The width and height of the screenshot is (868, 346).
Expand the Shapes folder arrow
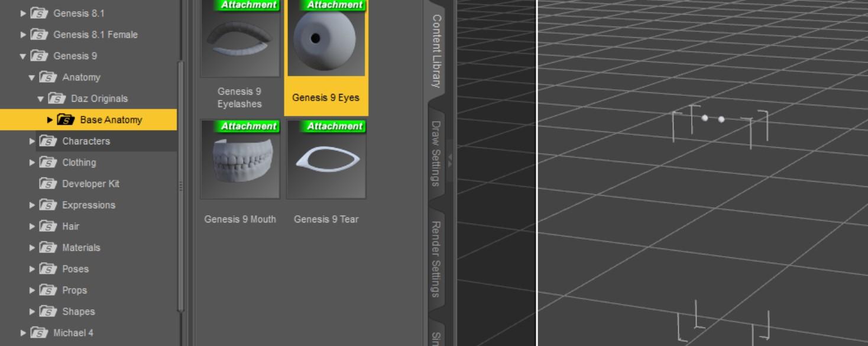[x=32, y=311]
